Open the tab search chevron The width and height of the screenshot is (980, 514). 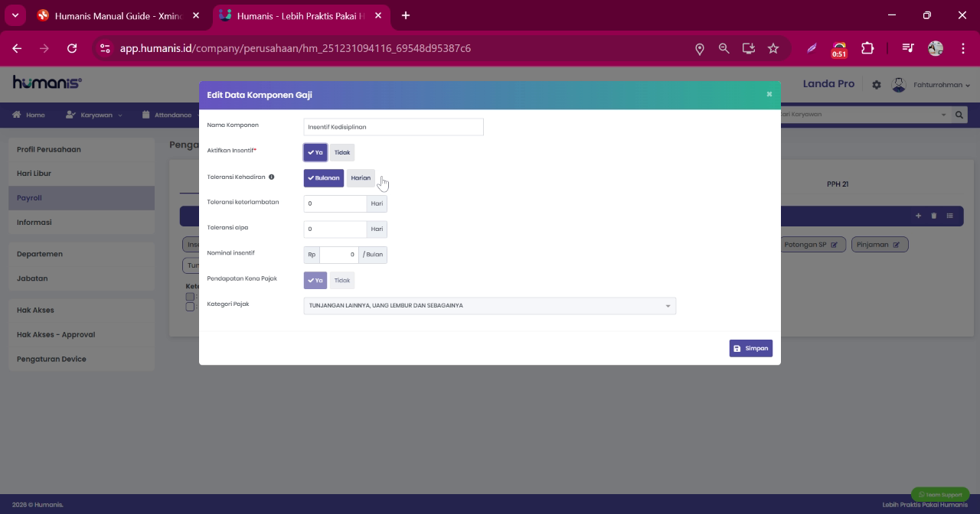(x=15, y=15)
